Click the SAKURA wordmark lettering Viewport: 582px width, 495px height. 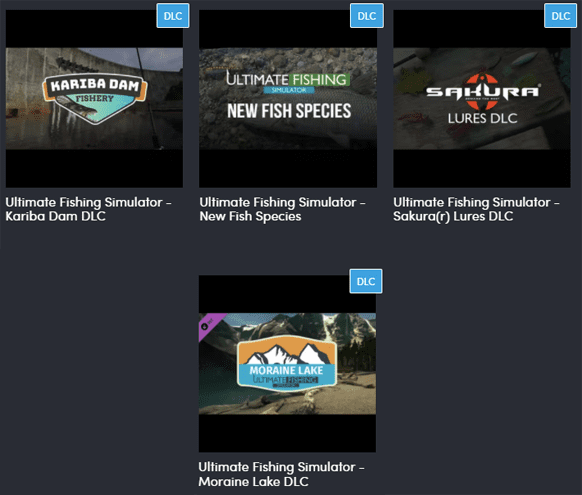tap(483, 92)
